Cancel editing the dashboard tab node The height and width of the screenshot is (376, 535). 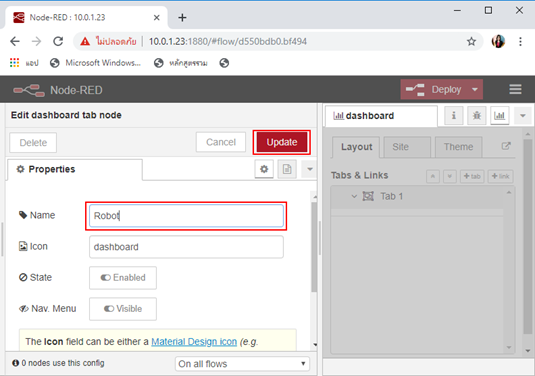coord(221,142)
